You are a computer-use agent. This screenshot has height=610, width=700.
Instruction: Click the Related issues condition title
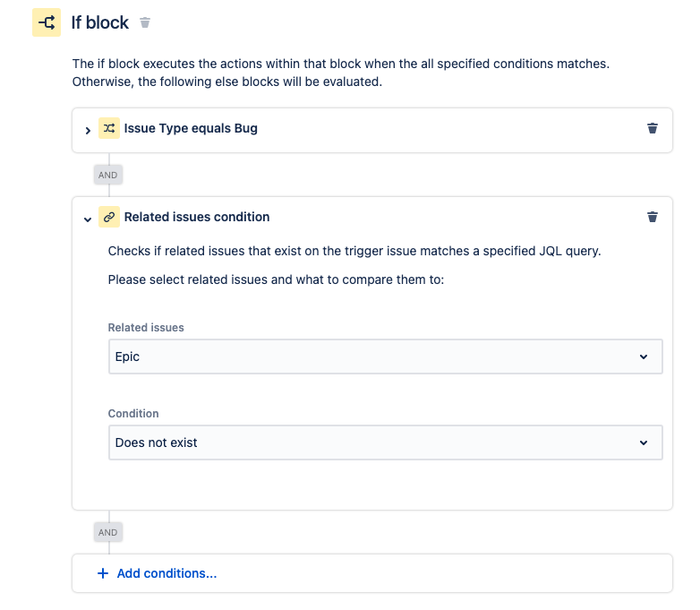(197, 217)
